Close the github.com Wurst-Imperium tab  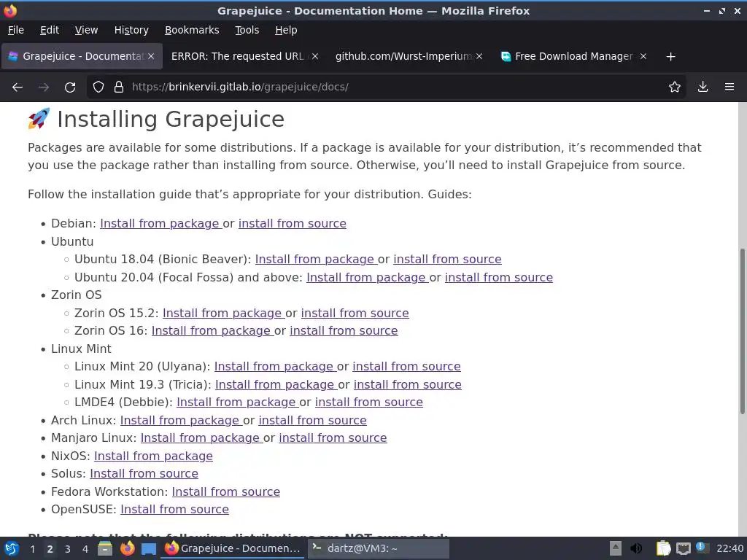[479, 56]
